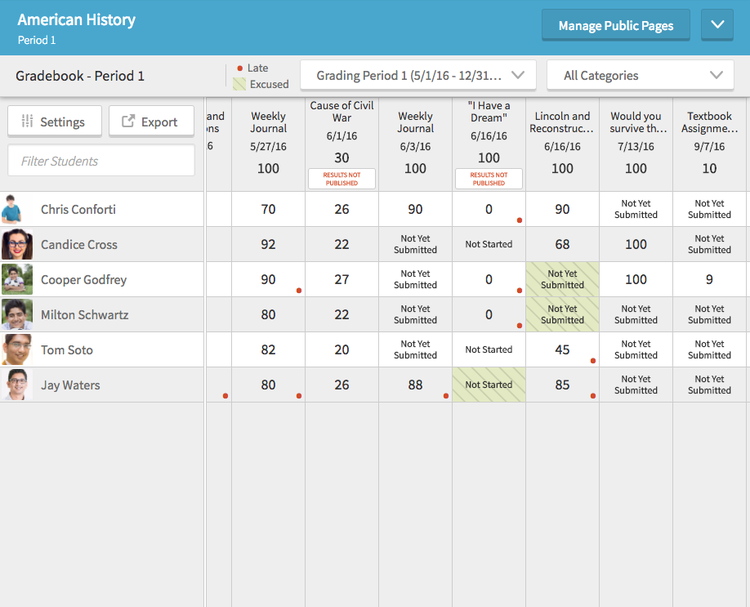The width and height of the screenshot is (750, 607).
Task: Open Candice Cross's avatar
Action: click(x=17, y=244)
